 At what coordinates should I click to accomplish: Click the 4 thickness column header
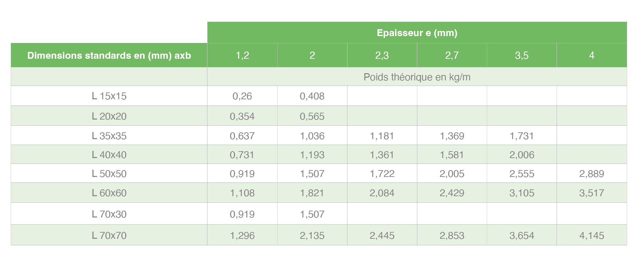pos(592,55)
